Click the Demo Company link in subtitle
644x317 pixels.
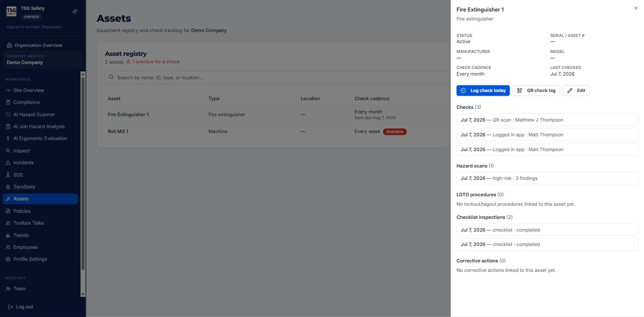tap(209, 30)
